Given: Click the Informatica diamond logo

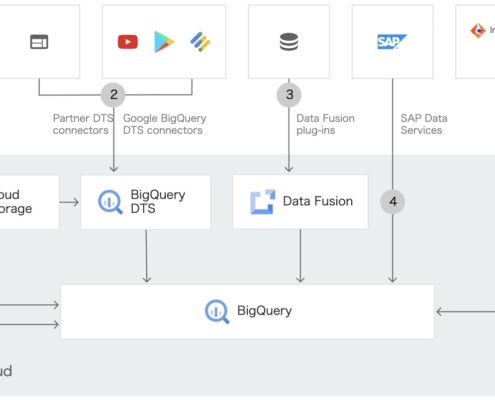Looking at the screenshot, I should 478,31.
